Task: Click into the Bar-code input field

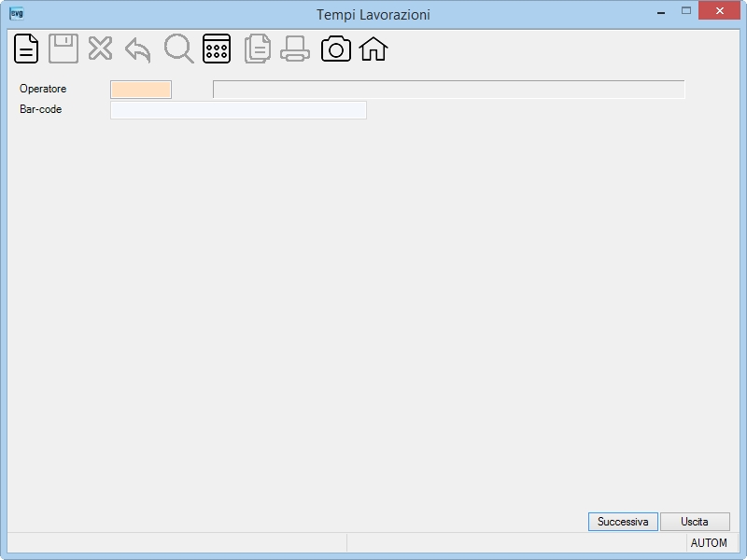Action: tap(238, 110)
